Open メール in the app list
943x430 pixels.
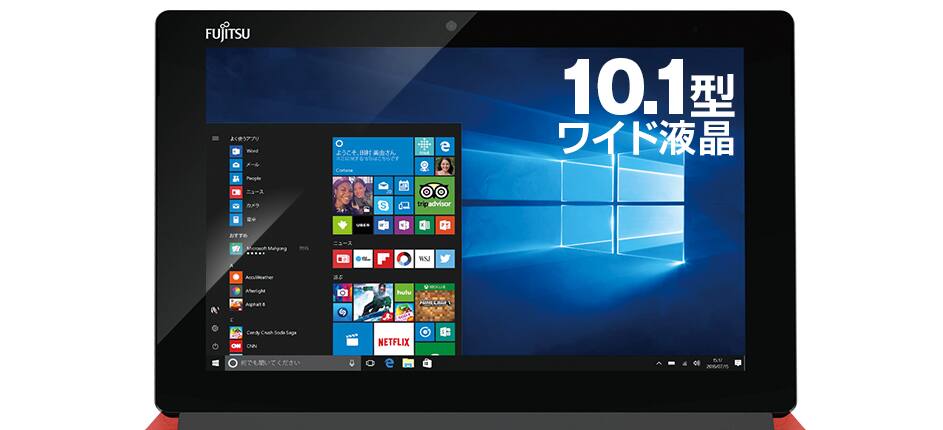pos(244,165)
